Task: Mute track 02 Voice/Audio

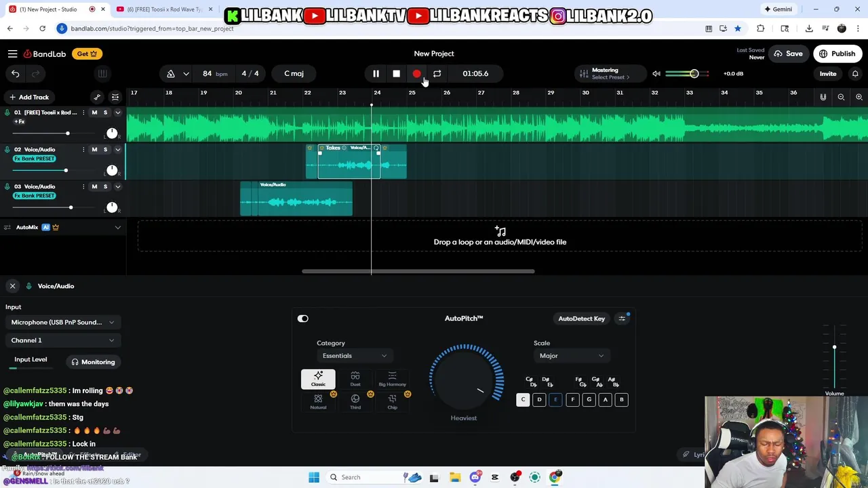Action: tap(94, 149)
